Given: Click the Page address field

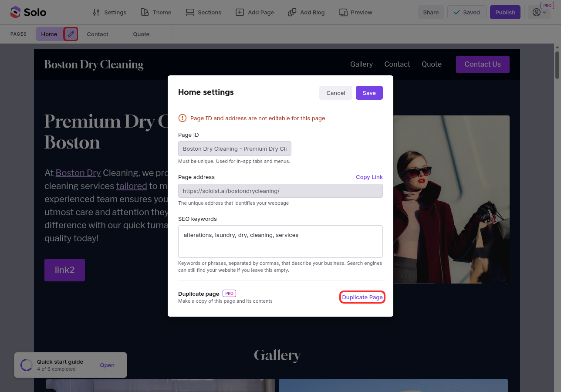Looking at the screenshot, I should 280,191.
